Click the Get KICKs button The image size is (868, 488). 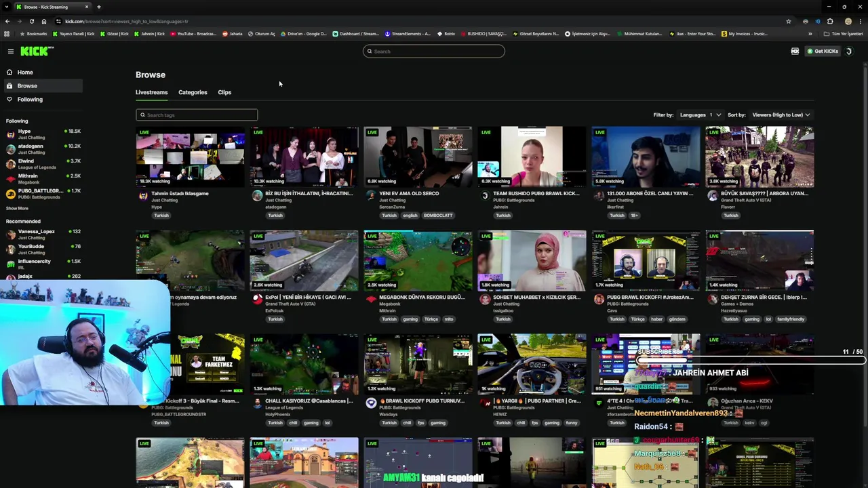[823, 51]
